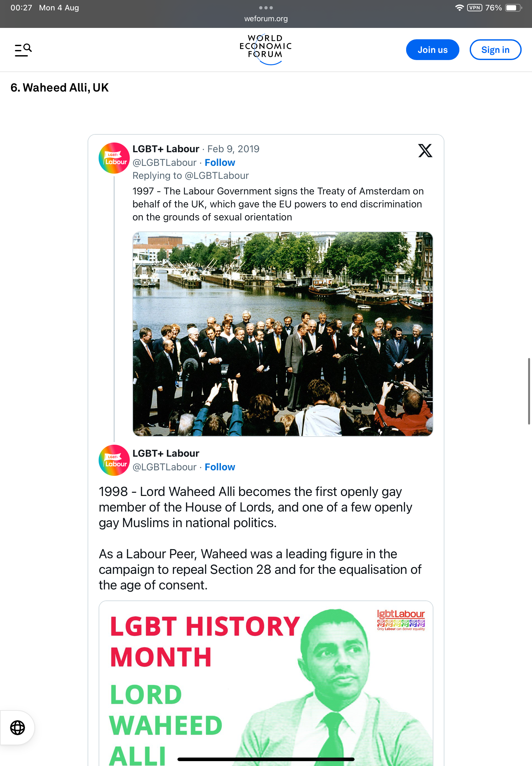The width and height of the screenshot is (532, 766).
Task: Click the @LGBTLabour reply mention link
Action: pyautogui.click(x=217, y=176)
